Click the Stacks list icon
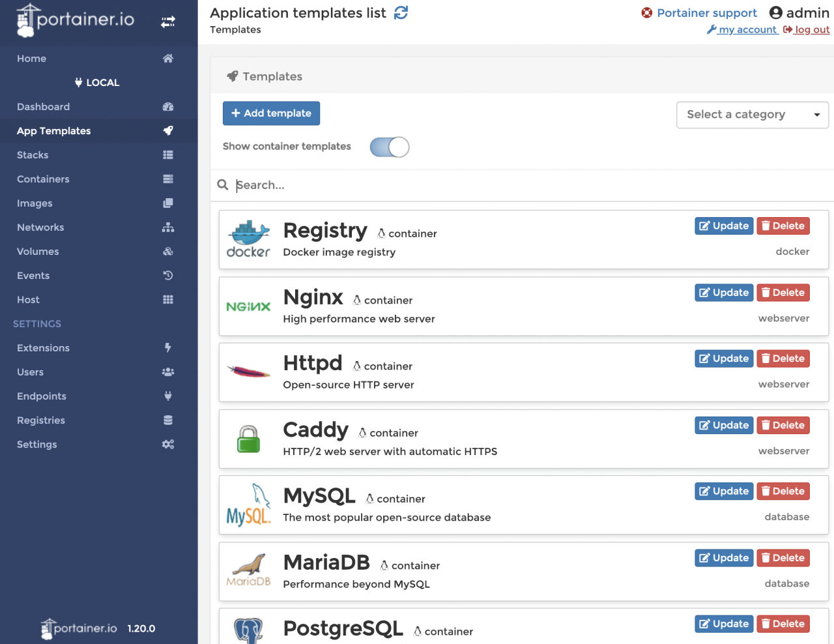This screenshot has height=644, width=834. tap(168, 155)
